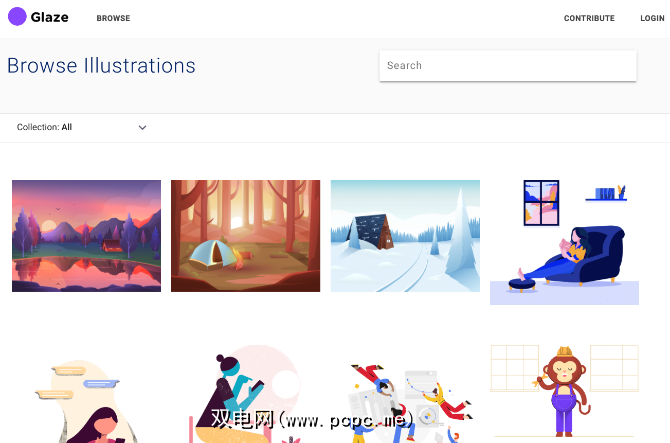Open the monkey with wrench illustration
This screenshot has width=670, height=443.
(564, 392)
